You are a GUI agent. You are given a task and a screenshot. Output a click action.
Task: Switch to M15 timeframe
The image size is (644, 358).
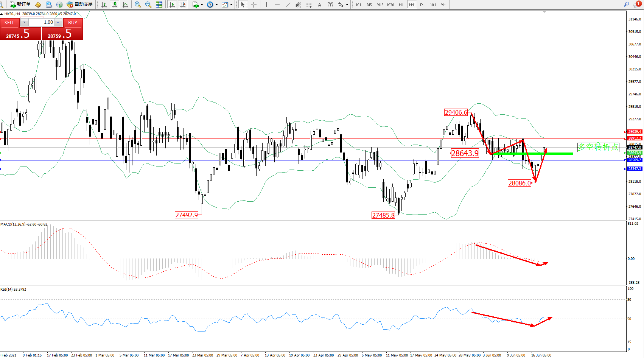tap(380, 5)
